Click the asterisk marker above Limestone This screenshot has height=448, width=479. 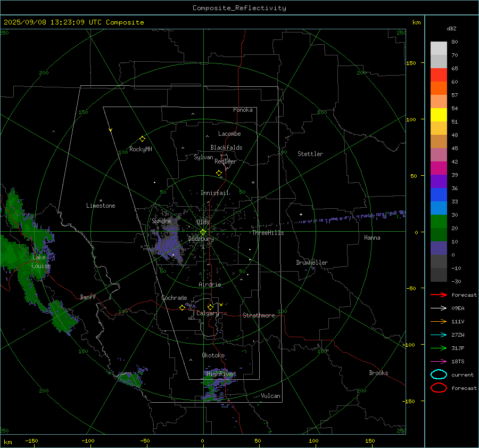101,201
